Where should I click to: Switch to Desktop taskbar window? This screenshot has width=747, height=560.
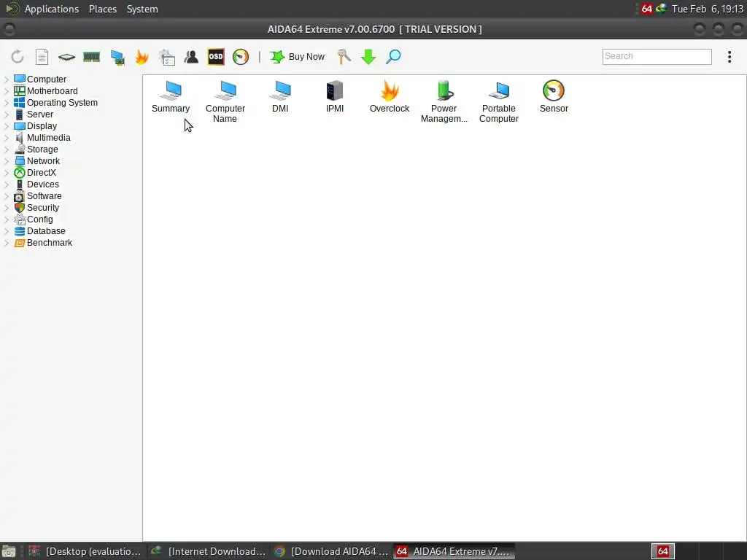coord(85,551)
